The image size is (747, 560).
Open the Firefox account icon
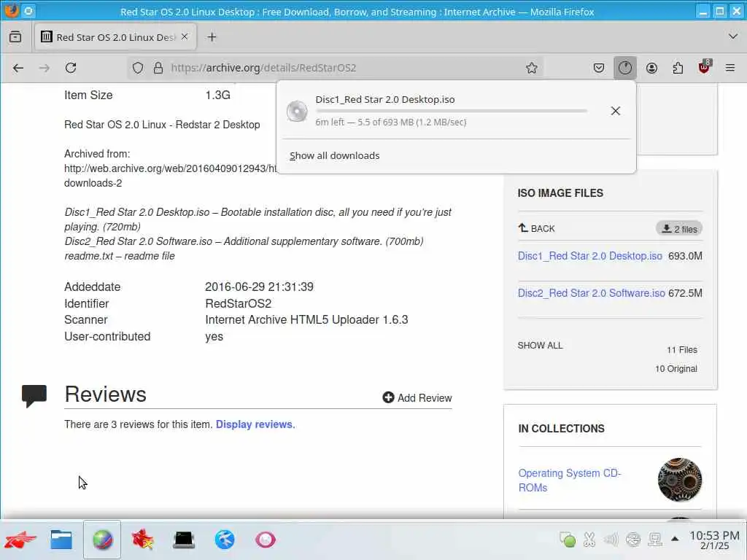point(651,68)
